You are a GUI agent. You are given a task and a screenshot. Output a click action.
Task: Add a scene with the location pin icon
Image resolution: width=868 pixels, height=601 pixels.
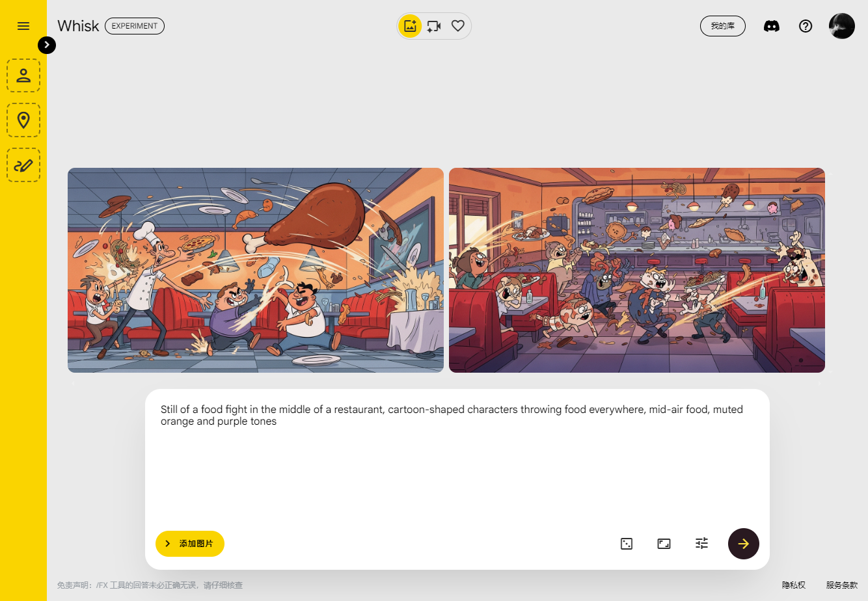pyautogui.click(x=23, y=120)
